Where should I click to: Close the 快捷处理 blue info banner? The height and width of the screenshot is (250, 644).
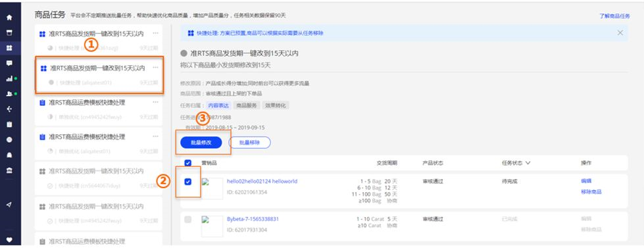tap(620, 33)
